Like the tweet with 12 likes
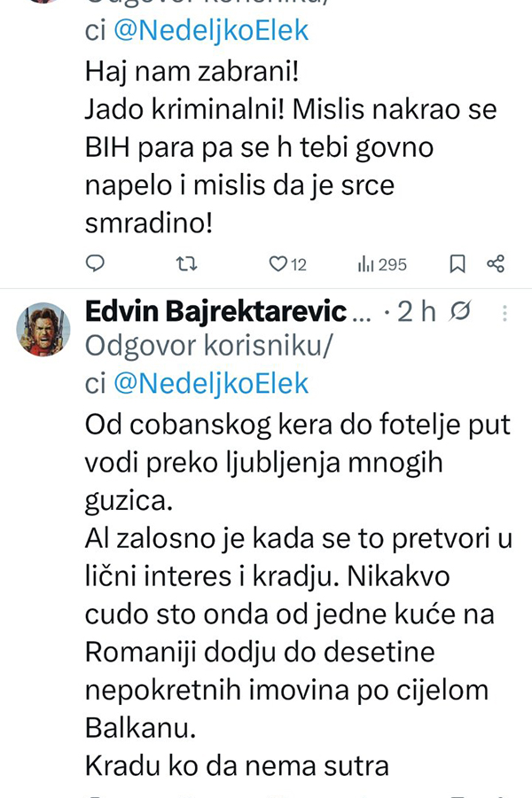Image resolution: width=532 pixels, height=798 pixels. tap(279, 263)
